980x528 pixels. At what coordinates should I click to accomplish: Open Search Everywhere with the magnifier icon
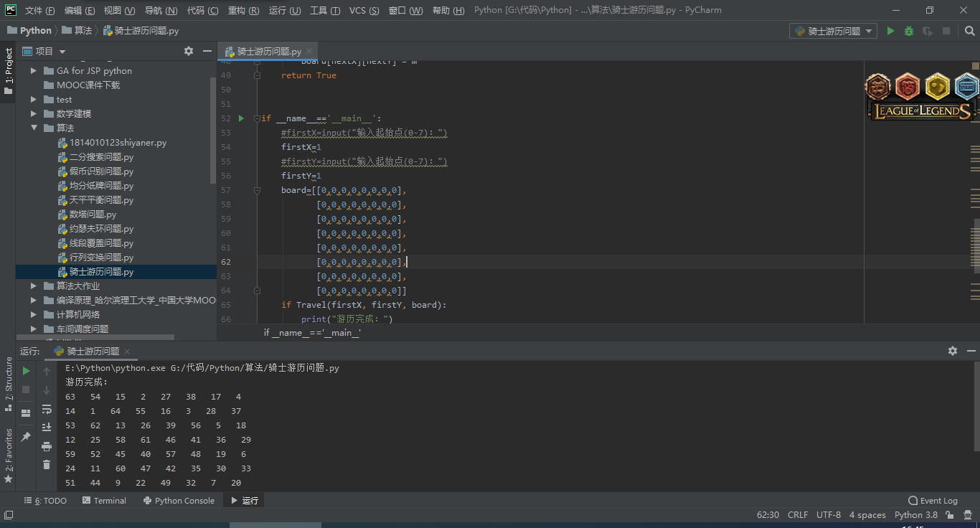969,31
